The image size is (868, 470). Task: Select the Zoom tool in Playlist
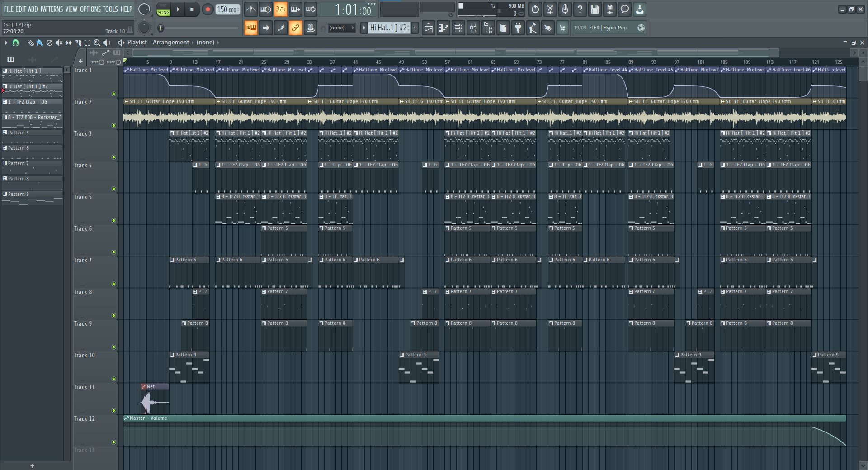pyautogui.click(x=97, y=43)
